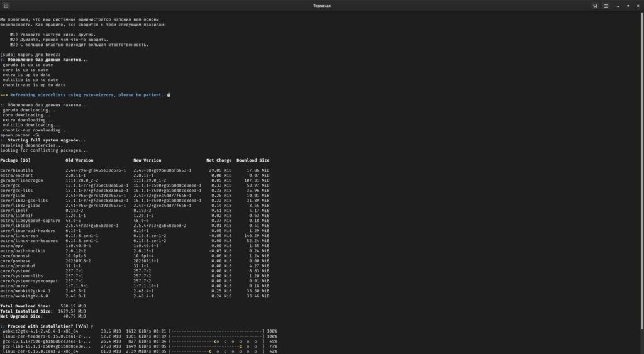
Task: Select the 'core/systemd-sysvcompat' package name
Action: (29, 281)
